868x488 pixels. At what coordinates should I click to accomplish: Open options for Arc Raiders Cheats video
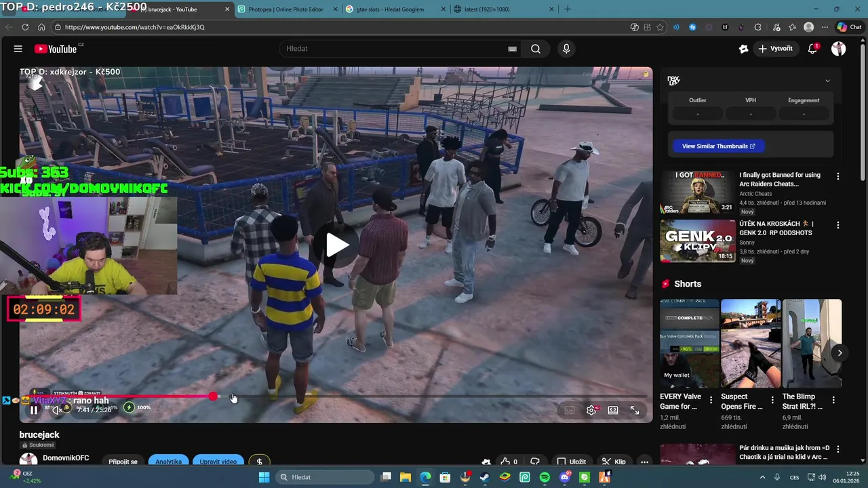pyautogui.click(x=837, y=176)
